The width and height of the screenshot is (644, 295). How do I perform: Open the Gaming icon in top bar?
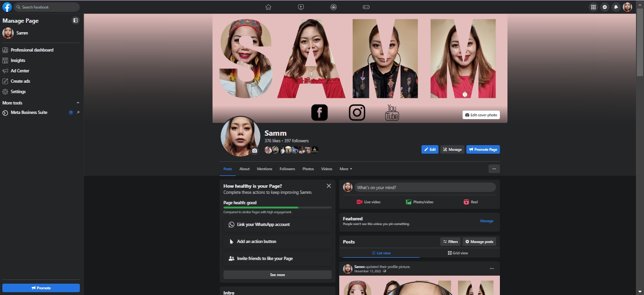click(x=366, y=7)
